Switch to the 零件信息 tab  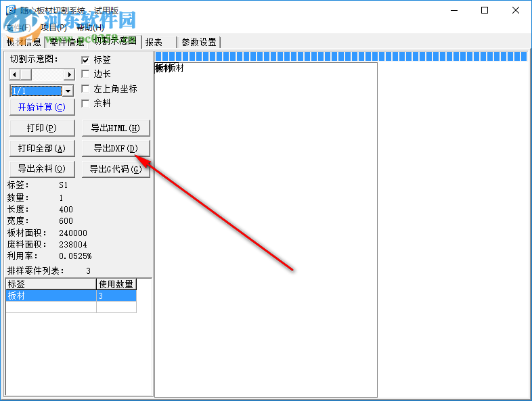[67, 42]
